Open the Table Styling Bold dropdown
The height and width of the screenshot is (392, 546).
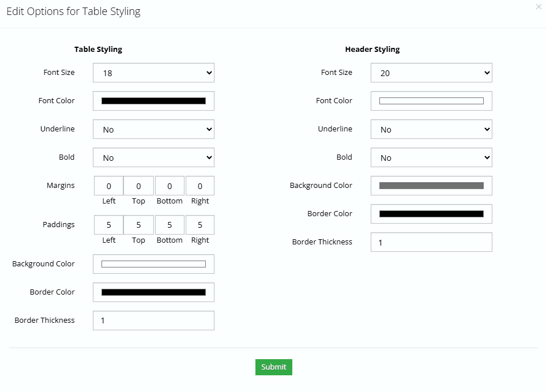tap(153, 157)
